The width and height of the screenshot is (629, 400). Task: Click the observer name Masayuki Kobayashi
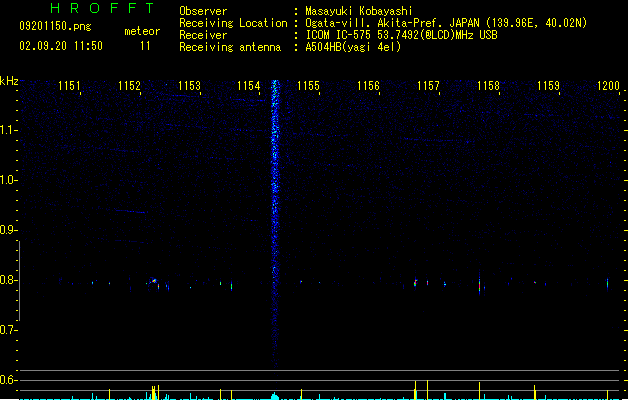[359, 11]
